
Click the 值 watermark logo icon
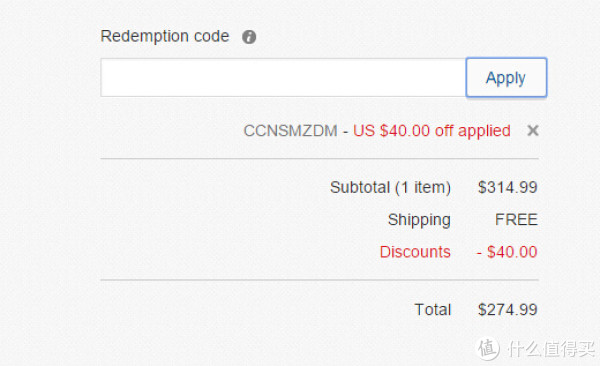488,348
